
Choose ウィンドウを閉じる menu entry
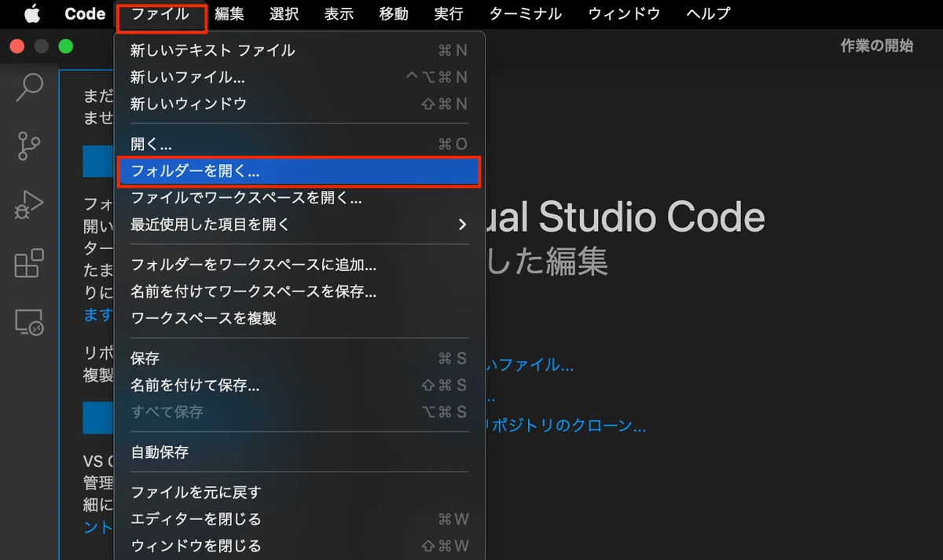299,546
